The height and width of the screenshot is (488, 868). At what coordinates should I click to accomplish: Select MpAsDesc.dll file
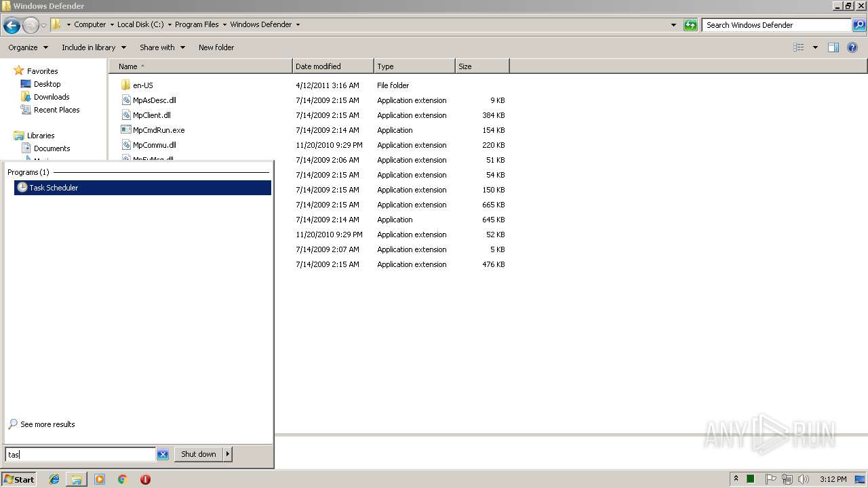click(154, 100)
